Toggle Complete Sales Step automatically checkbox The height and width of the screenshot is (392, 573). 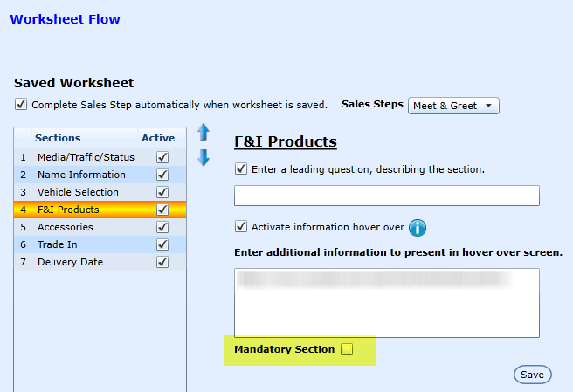[21, 105]
